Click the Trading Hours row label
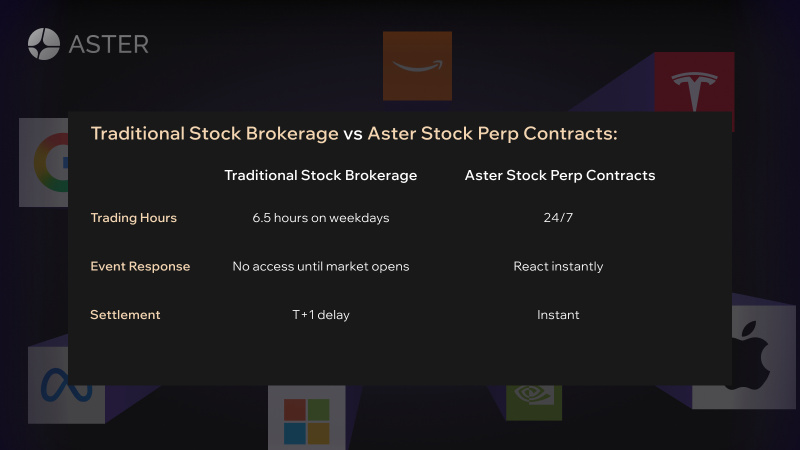 133,218
